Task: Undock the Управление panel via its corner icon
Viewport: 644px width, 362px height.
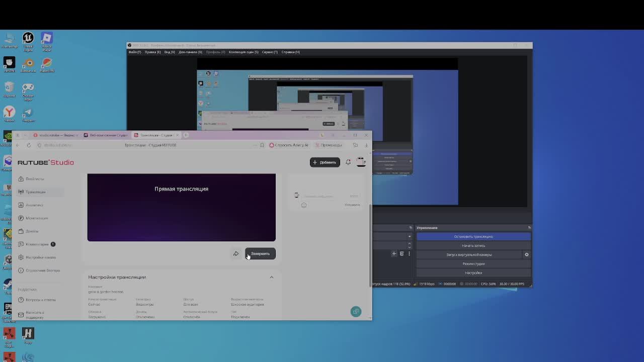Action: 529,228
